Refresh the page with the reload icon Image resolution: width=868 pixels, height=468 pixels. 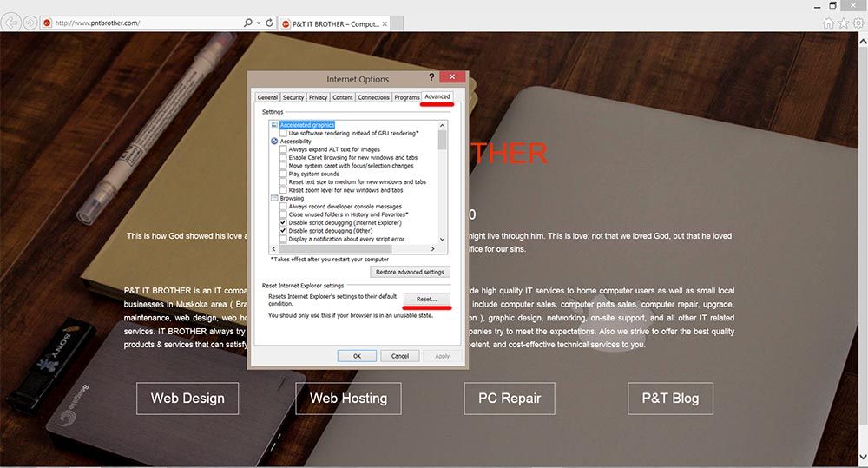coord(269,23)
